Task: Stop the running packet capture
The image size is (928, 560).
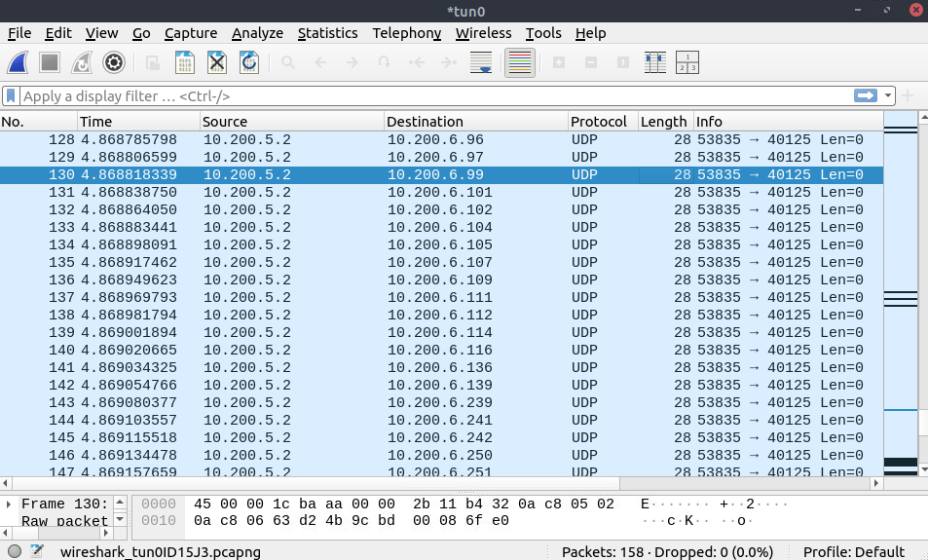Action: [50, 62]
